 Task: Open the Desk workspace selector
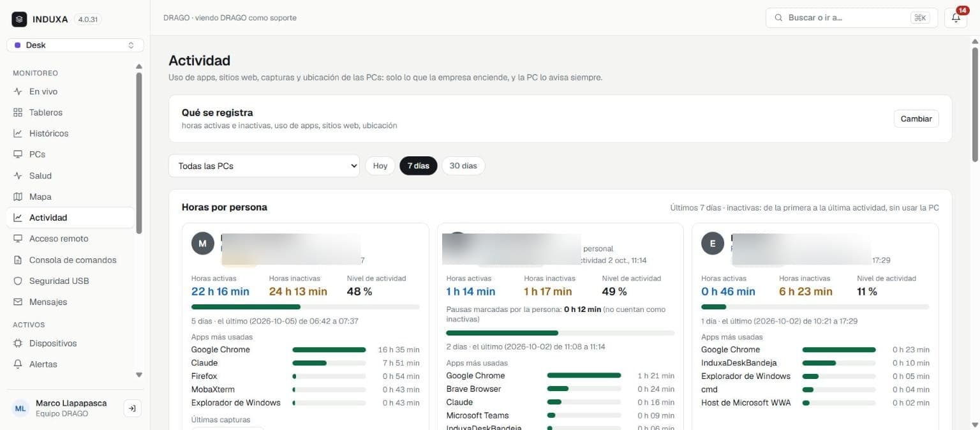pos(75,45)
